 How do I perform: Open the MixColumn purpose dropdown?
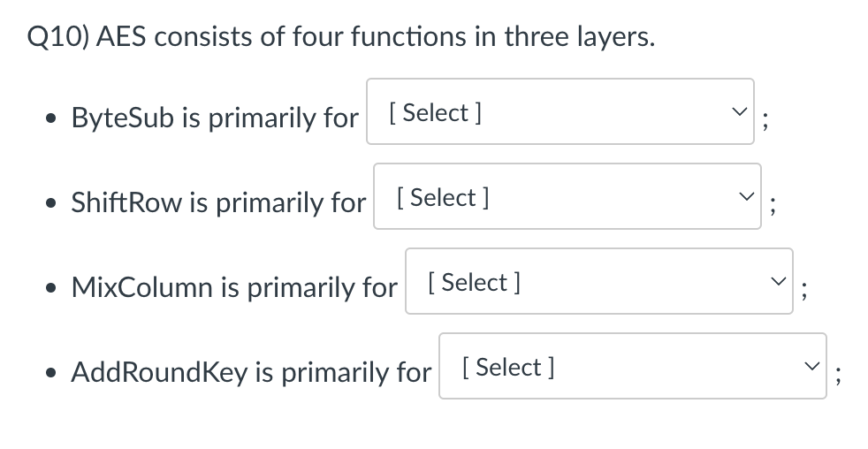[599, 281]
